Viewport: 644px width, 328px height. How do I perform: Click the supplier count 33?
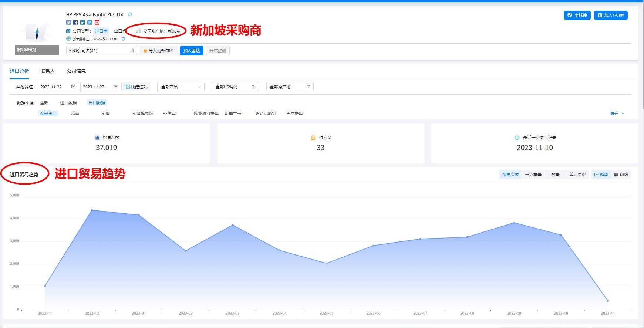click(x=321, y=148)
